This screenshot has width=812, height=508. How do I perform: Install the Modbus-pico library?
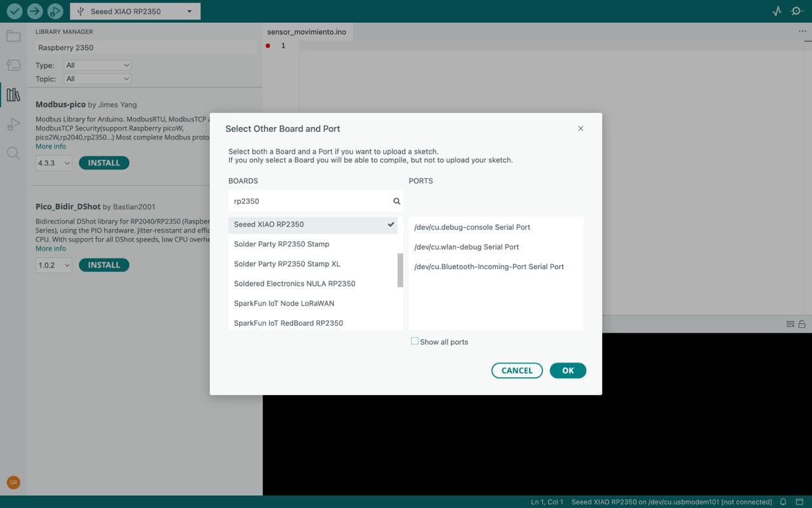(104, 163)
